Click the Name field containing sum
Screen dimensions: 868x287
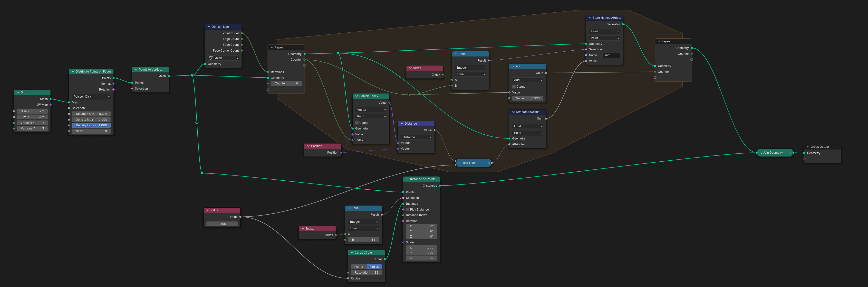pos(611,56)
